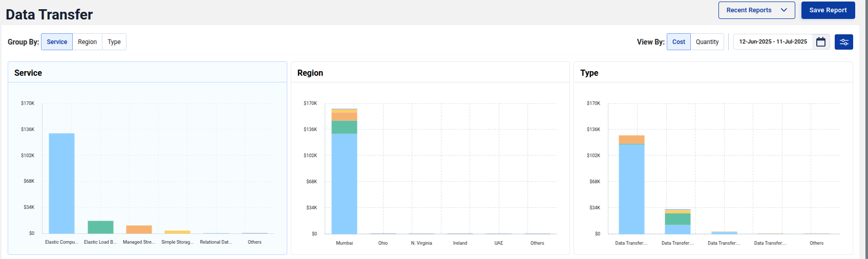Click the Save Report button

828,10
